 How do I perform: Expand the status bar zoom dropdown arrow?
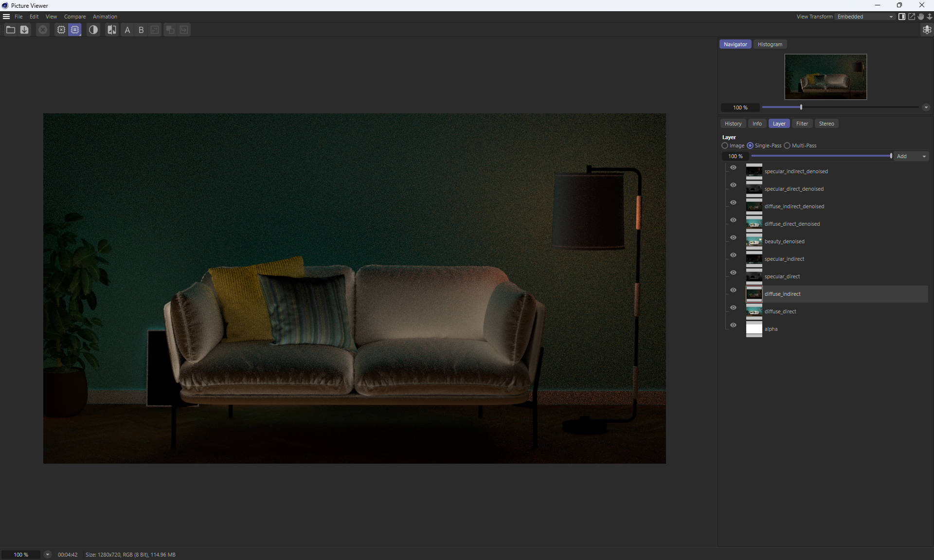tap(47, 555)
